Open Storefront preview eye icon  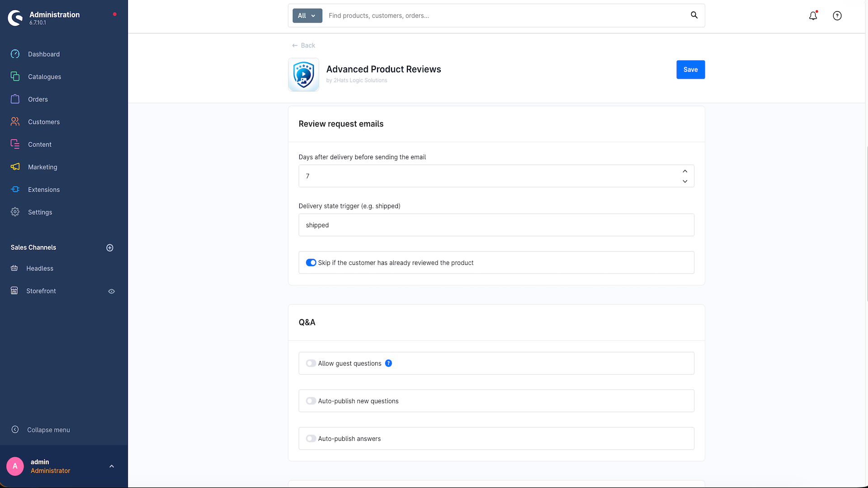112,291
